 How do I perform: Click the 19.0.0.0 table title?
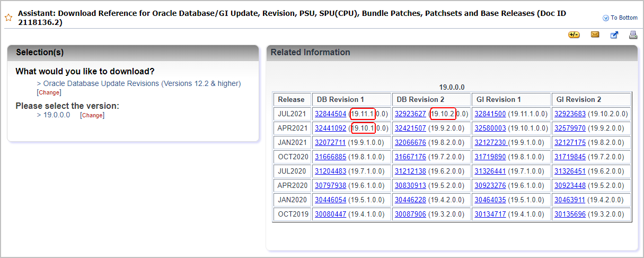click(x=452, y=87)
